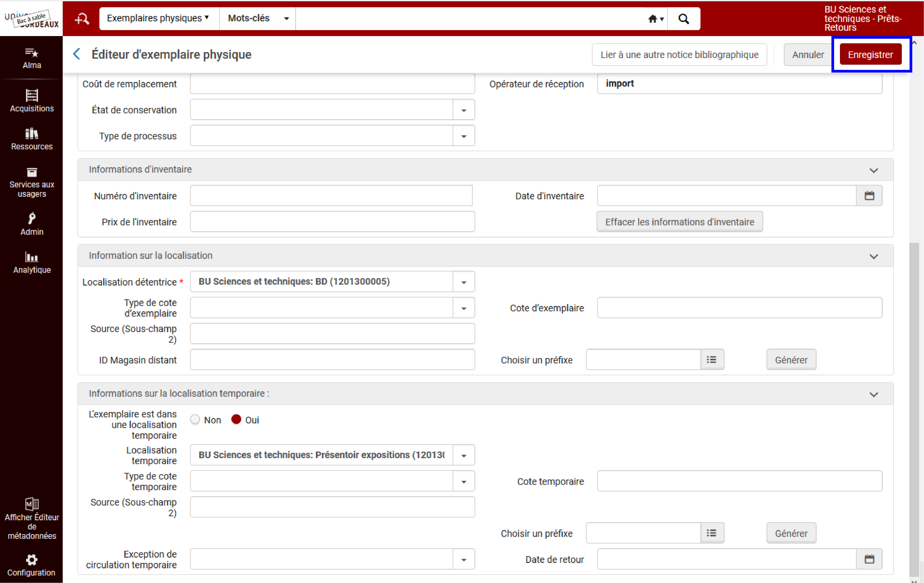Open the État de conservation dropdown

pyautogui.click(x=463, y=110)
